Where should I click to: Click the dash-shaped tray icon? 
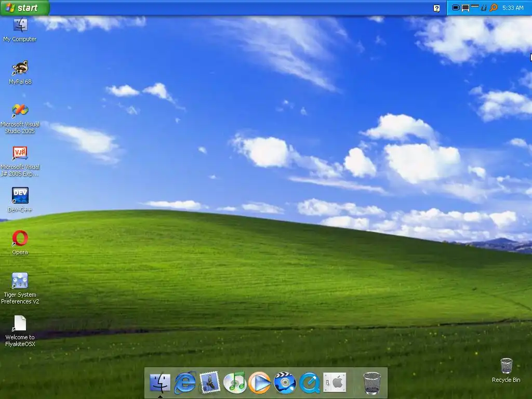pyautogui.click(x=475, y=6)
